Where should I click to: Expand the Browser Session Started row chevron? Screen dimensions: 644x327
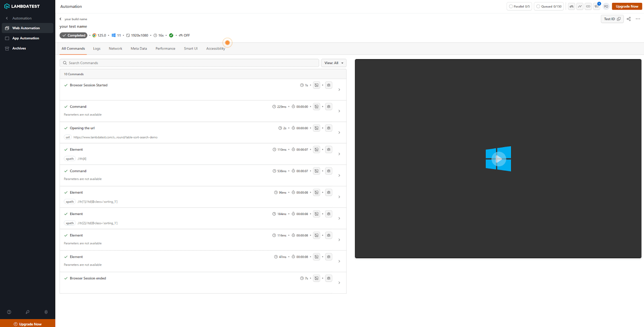coord(339,89)
